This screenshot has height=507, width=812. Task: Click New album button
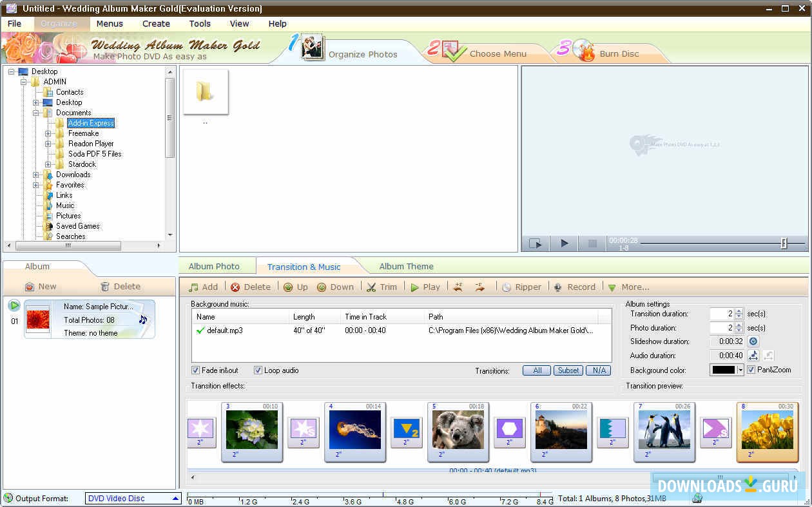(x=41, y=287)
